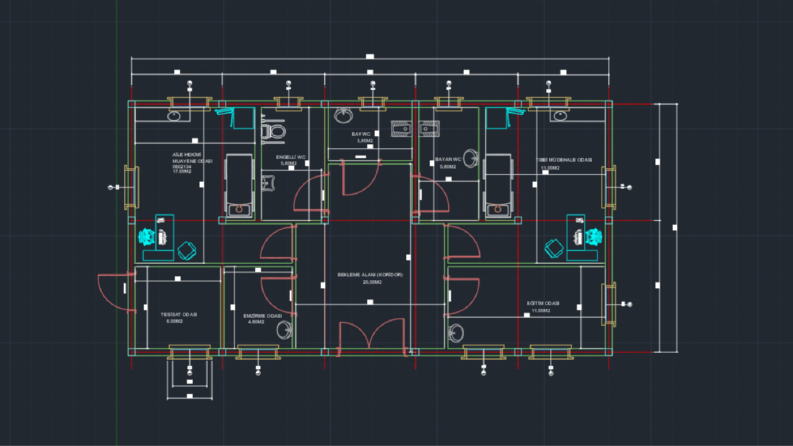Click the 3,80M2 area value
Viewport: 793px width, 446px height.
coord(365,141)
